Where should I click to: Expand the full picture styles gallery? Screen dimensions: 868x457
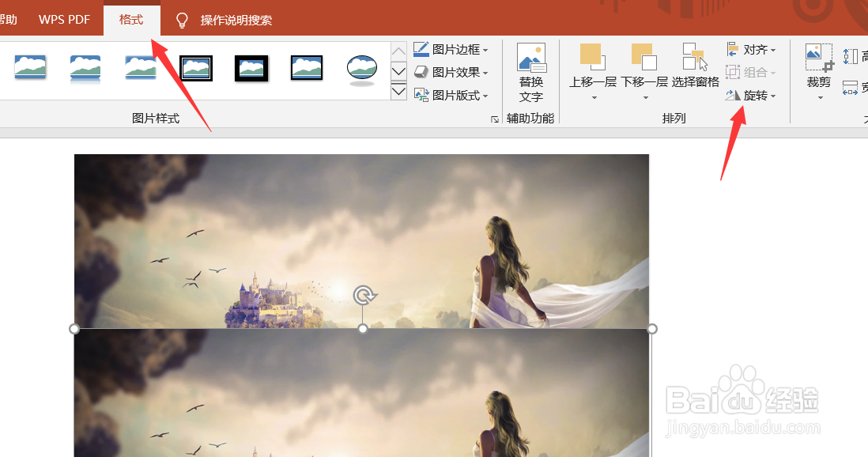(398, 92)
